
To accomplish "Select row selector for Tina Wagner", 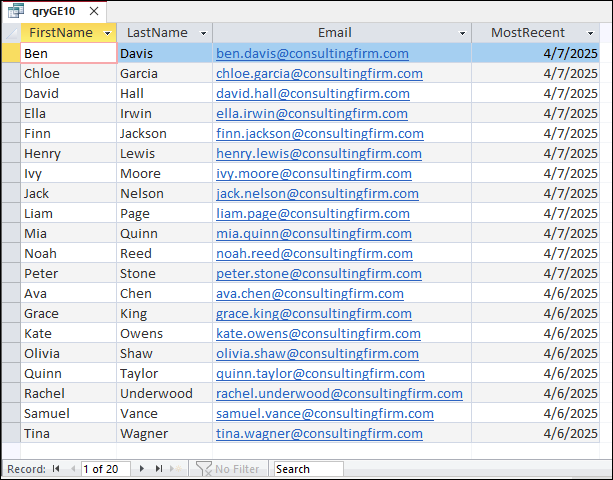I will click(11, 433).
